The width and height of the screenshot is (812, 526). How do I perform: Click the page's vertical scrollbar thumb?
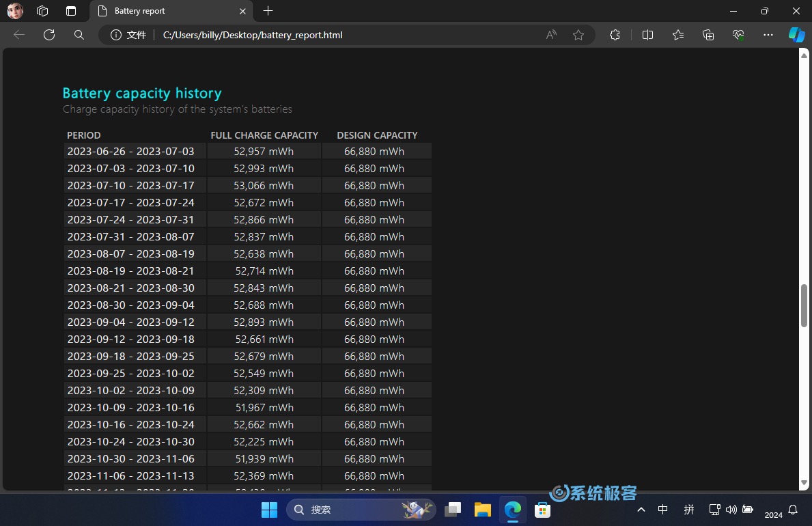(x=804, y=305)
